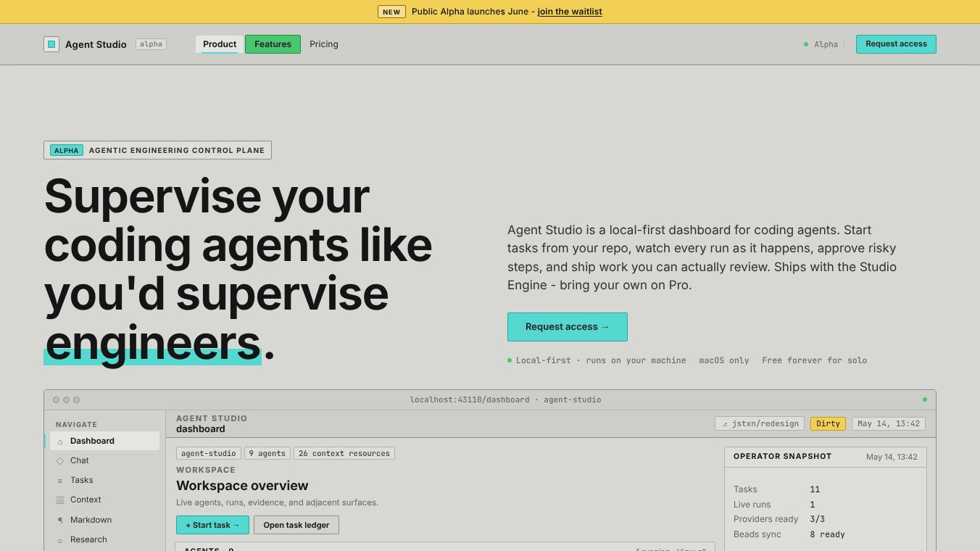Screen dimensions: 980x551
Task: Click the localhost dashboard address bar
Action: tap(505, 399)
